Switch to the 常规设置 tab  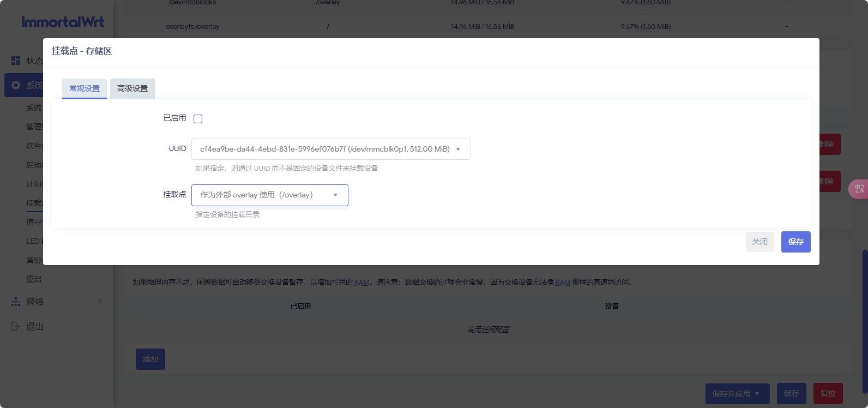click(x=85, y=88)
